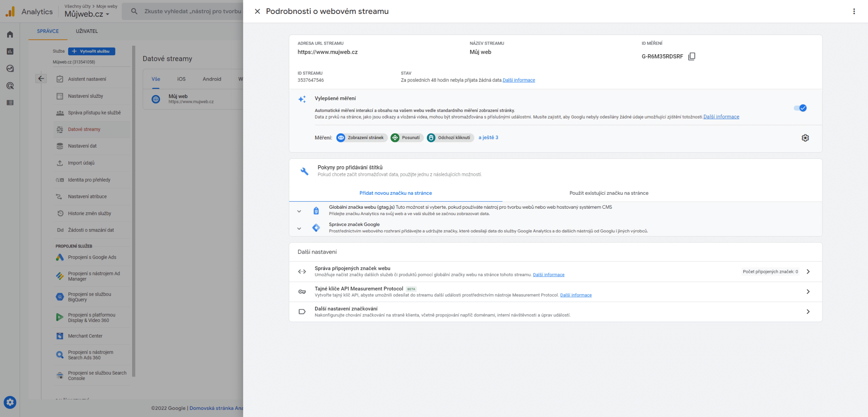The height and width of the screenshot is (417, 868).
Task: Click the gtag.js tag icon
Action: (316, 210)
